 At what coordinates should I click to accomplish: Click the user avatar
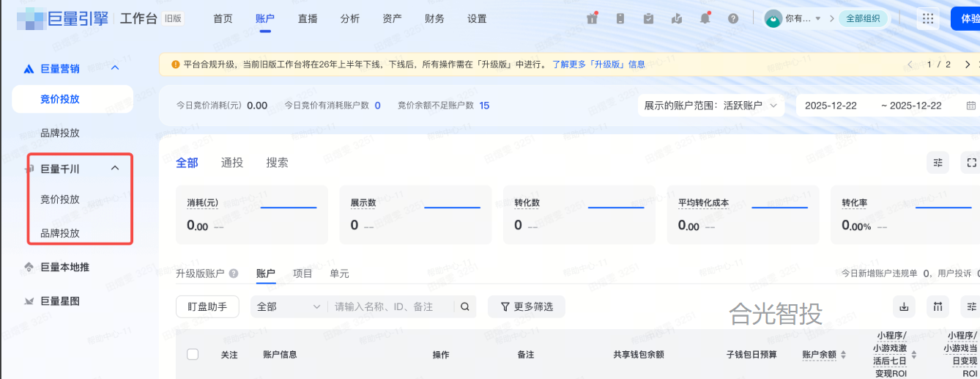(773, 18)
